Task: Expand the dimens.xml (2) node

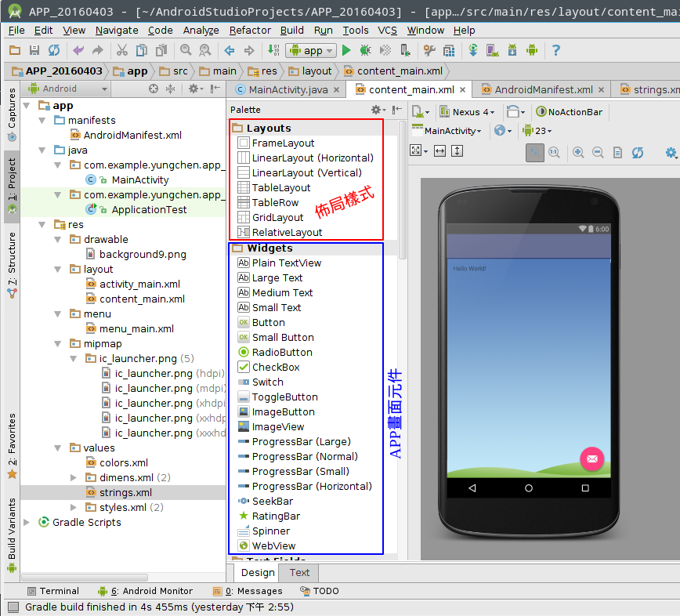Action: tap(74, 477)
